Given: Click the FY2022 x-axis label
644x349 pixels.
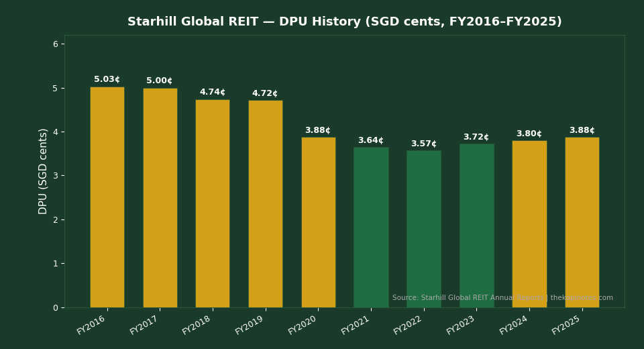Looking at the screenshot, I should coord(408,325).
